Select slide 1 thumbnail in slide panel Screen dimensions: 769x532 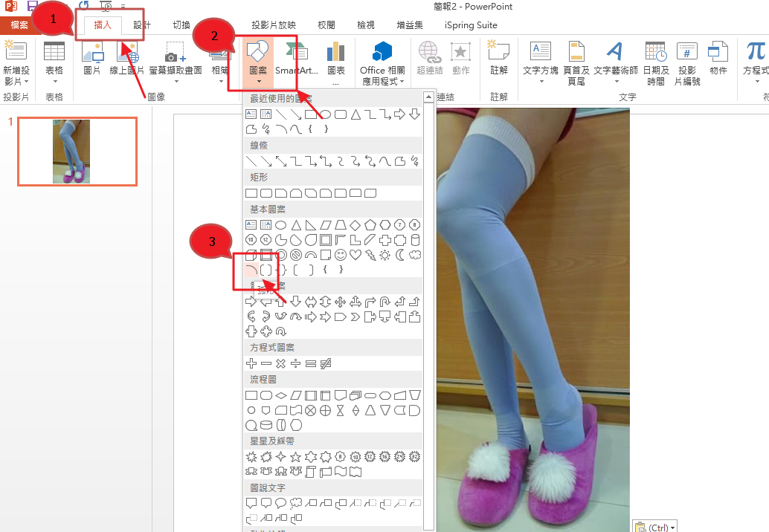[x=77, y=152]
